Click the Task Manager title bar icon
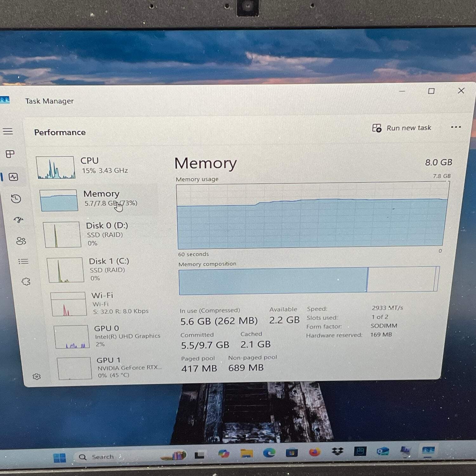476x476 pixels. (x=4, y=101)
